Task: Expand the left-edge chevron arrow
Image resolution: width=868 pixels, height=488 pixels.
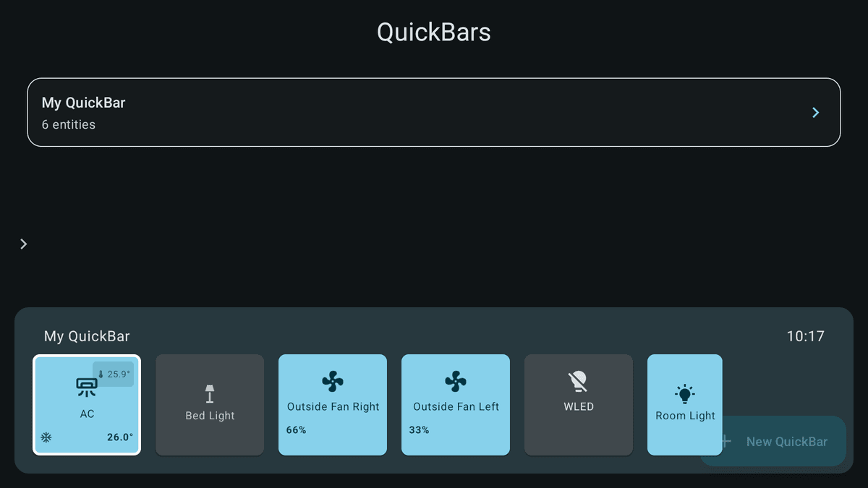Action: click(23, 244)
